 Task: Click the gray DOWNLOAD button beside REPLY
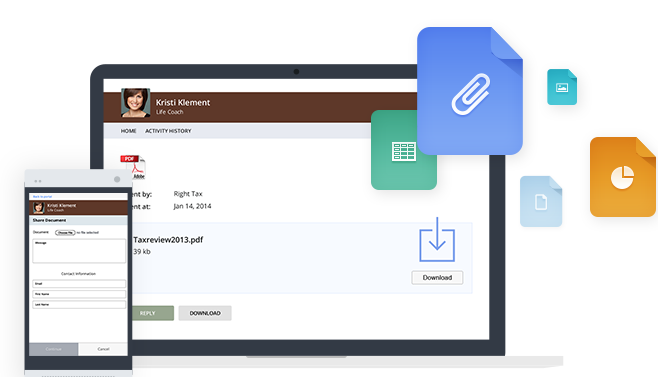coord(205,313)
